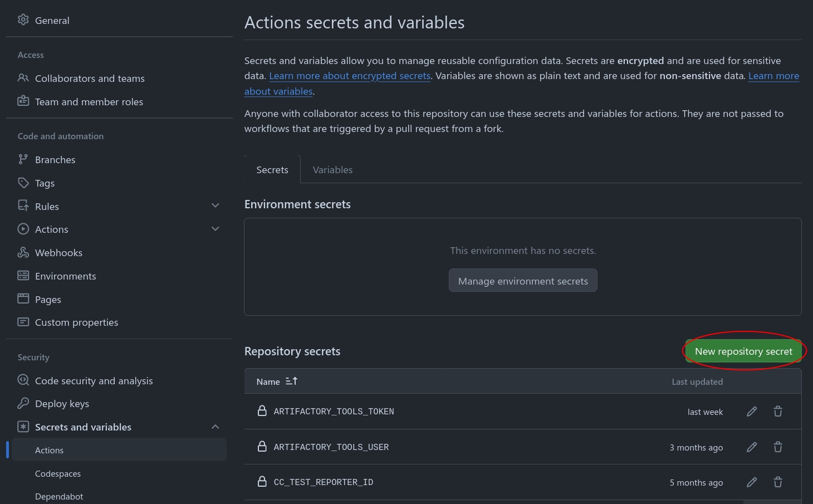Viewport: 813px width, 504px height.
Task: Click the Webhooks icon in the sidebar
Action: click(x=23, y=253)
